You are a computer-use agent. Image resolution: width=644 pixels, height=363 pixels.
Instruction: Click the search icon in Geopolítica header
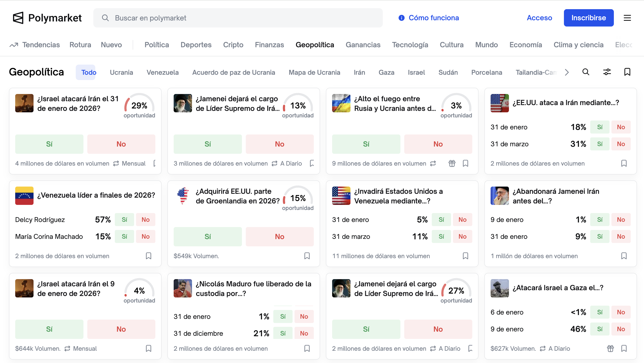pos(586,72)
